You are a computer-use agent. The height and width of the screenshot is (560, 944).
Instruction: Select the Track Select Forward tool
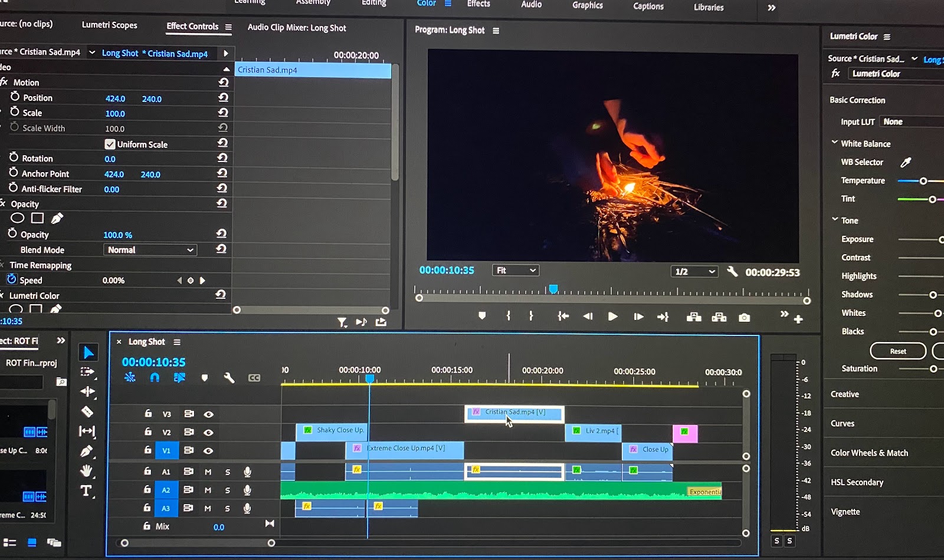[x=87, y=372]
